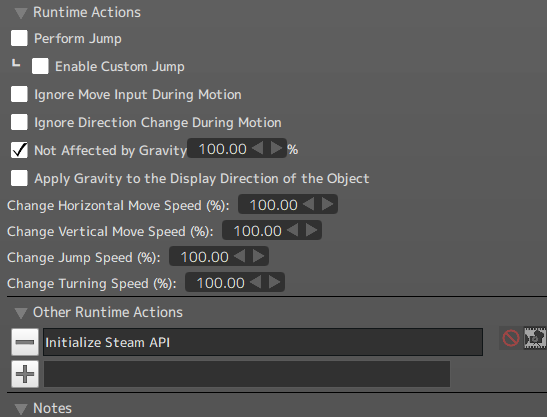Click the Horizontal Move Speed value field
This screenshot has height=417, width=547.
pyautogui.click(x=273, y=204)
